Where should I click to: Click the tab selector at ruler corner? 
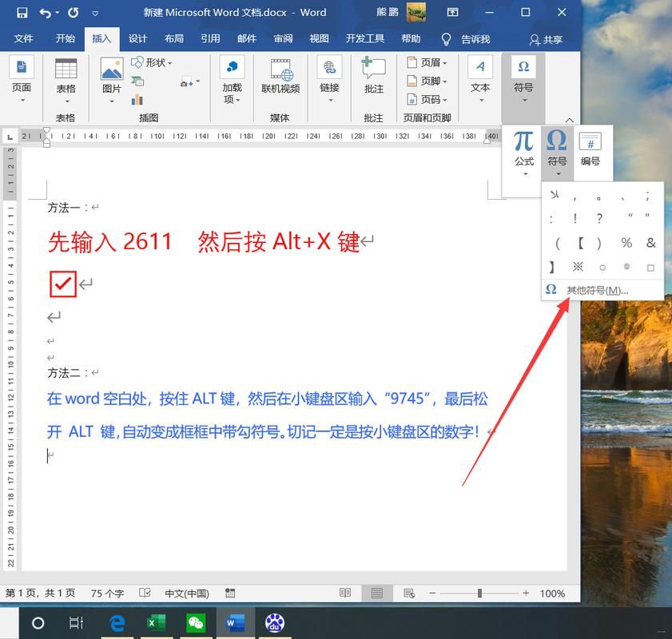10,137
